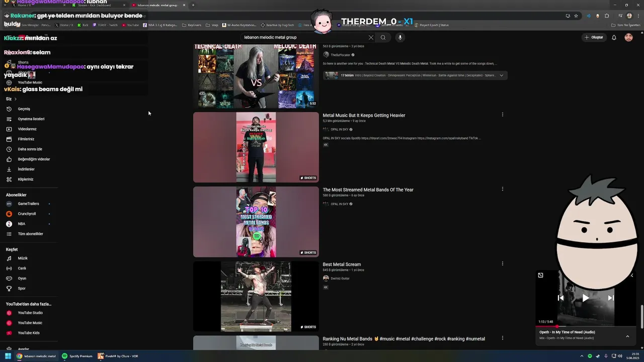The width and height of the screenshot is (644, 362).
Task: Click the Oluştur create button
Action: point(594,37)
